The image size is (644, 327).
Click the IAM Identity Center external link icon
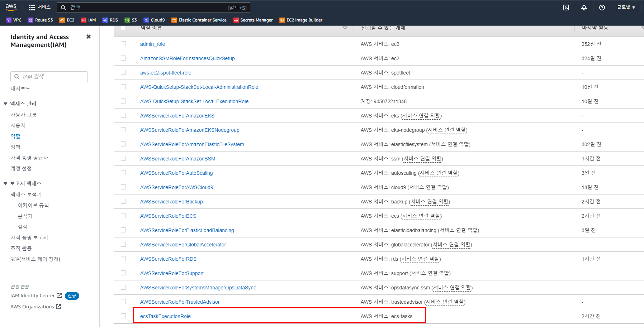(60, 295)
